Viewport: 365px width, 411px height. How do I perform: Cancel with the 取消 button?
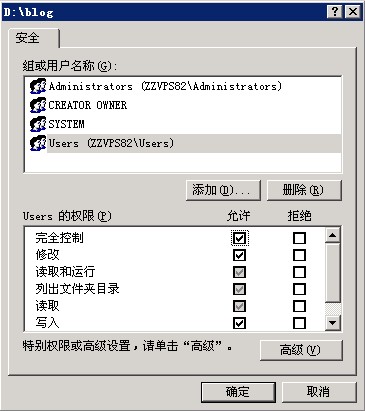[319, 392]
